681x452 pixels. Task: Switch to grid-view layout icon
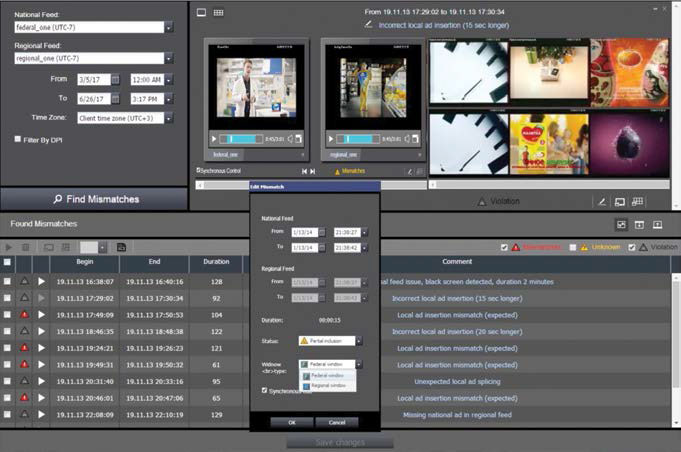coord(219,12)
